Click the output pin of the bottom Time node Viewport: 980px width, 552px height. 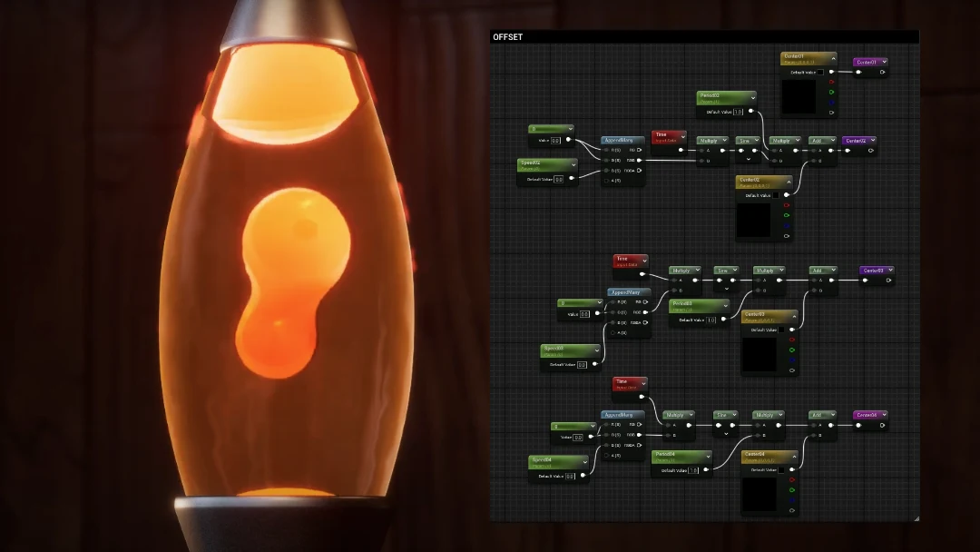[642, 396]
